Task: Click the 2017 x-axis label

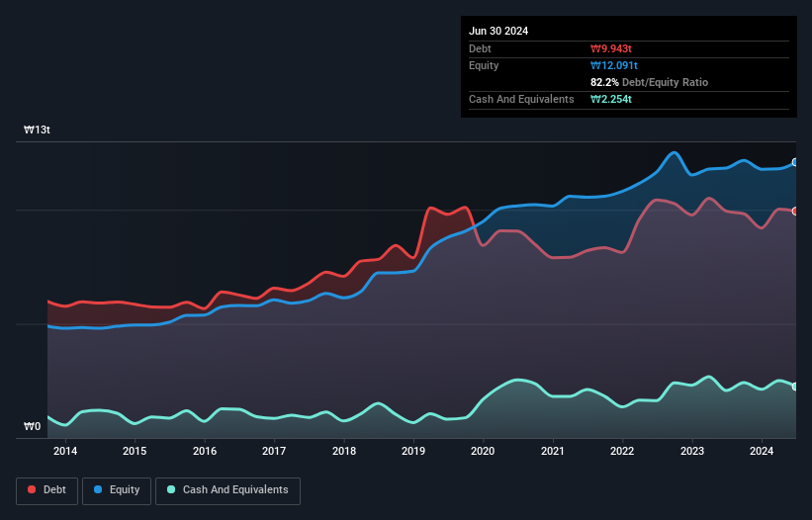Action: point(274,451)
